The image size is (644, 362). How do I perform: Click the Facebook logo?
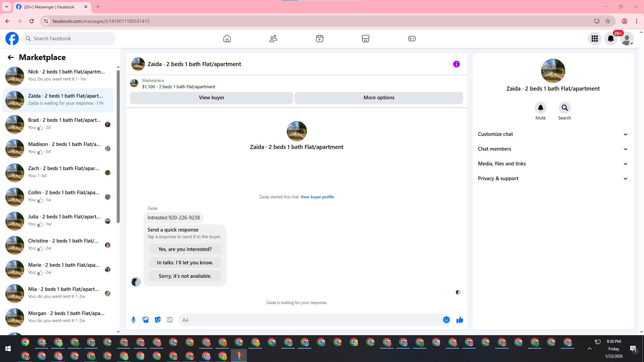point(12,39)
